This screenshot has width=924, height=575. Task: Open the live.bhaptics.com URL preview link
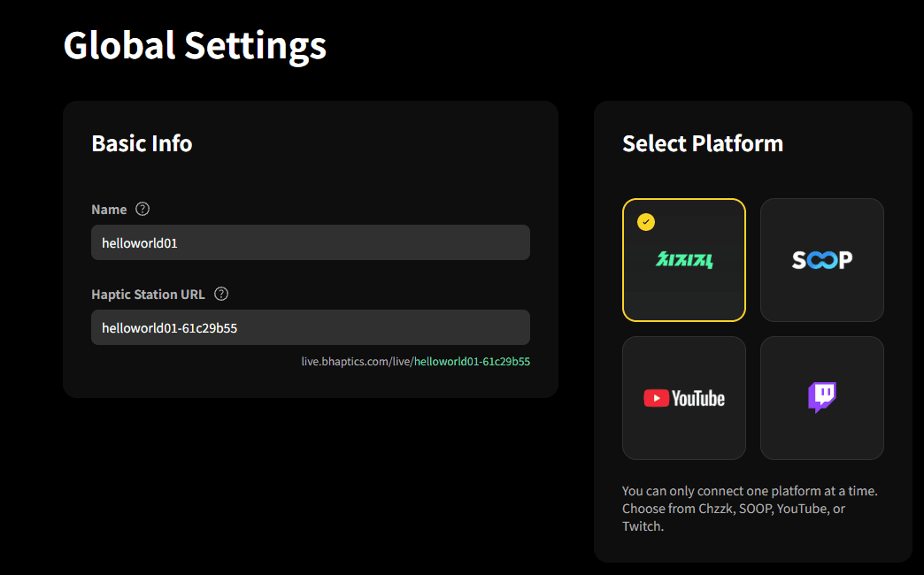coord(416,361)
